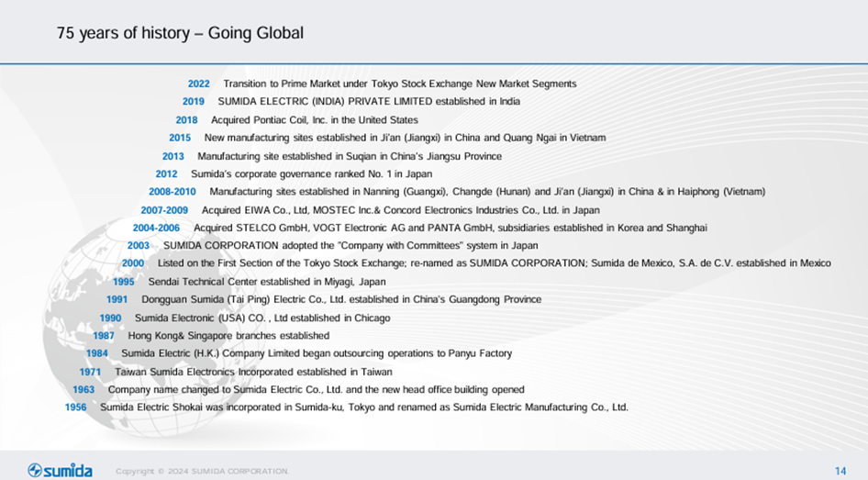Select 'corporate governance ranked No. 1 in Japan' line
The width and height of the screenshot is (868, 480).
click(312, 173)
